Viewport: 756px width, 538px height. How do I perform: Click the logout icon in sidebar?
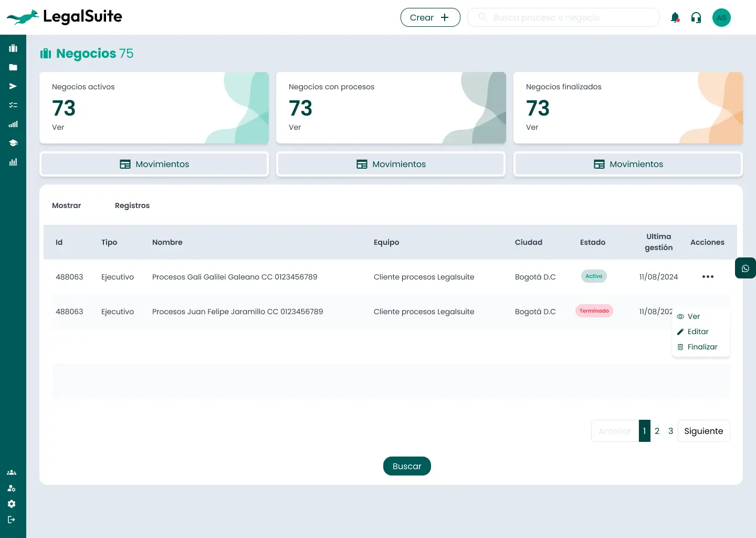pyautogui.click(x=12, y=520)
